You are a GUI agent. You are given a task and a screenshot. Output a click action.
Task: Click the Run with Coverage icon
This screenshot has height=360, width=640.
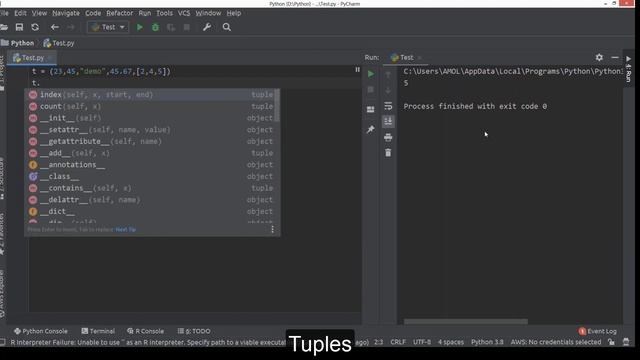(171, 27)
